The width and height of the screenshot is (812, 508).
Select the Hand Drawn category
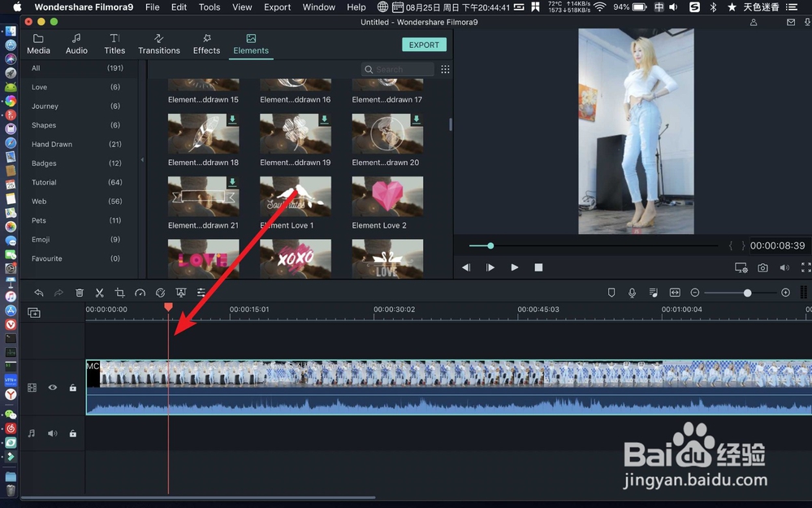(52, 144)
